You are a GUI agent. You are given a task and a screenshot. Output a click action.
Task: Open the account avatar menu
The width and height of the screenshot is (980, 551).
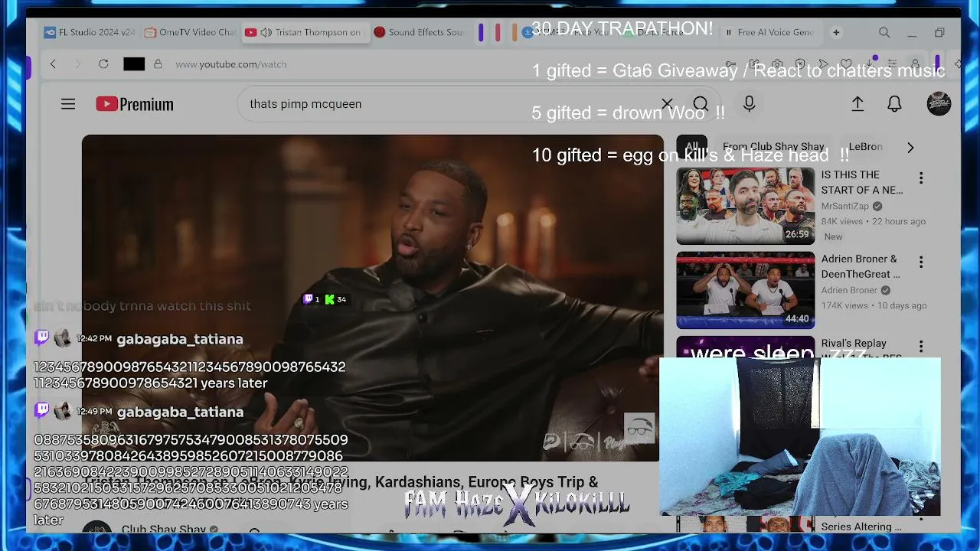[x=939, y=104]
